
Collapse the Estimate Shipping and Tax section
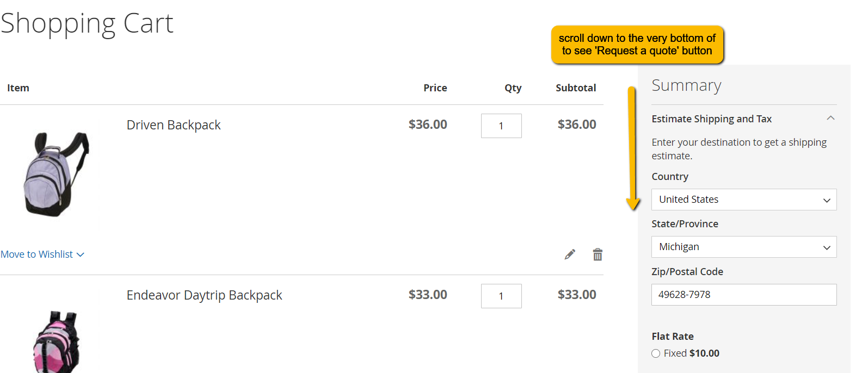click(x=830, y=119)
